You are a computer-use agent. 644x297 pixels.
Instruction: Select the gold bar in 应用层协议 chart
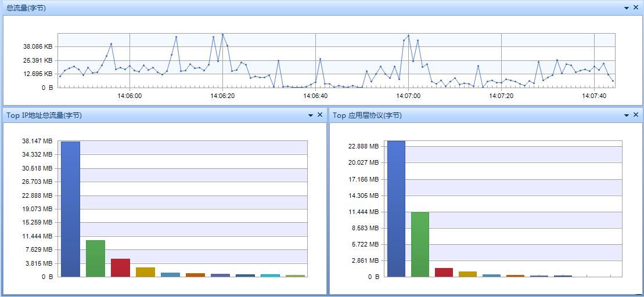[x=467, y=274]
